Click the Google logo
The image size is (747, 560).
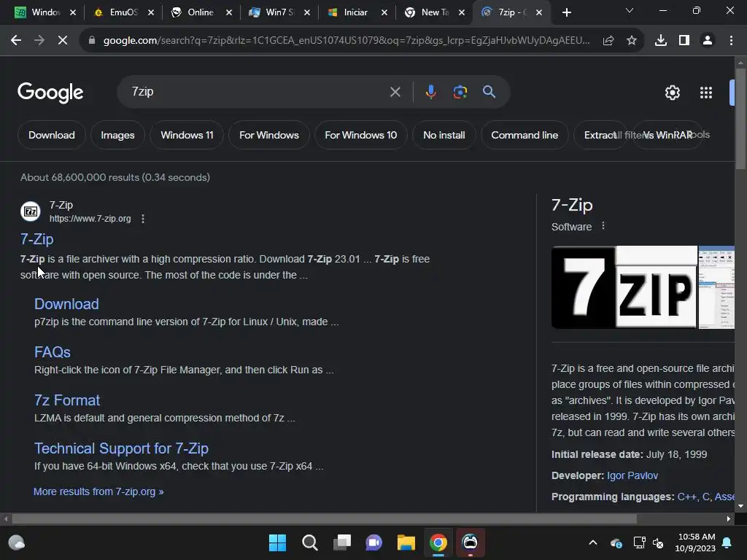pyautogui.click(x=50, y=93)
